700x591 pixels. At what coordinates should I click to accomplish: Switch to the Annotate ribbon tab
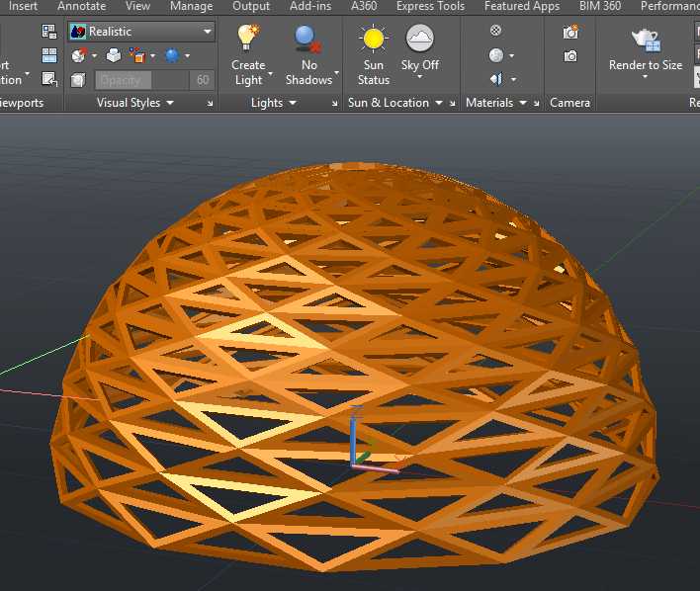pyautogui.click(x=82, y=6)
